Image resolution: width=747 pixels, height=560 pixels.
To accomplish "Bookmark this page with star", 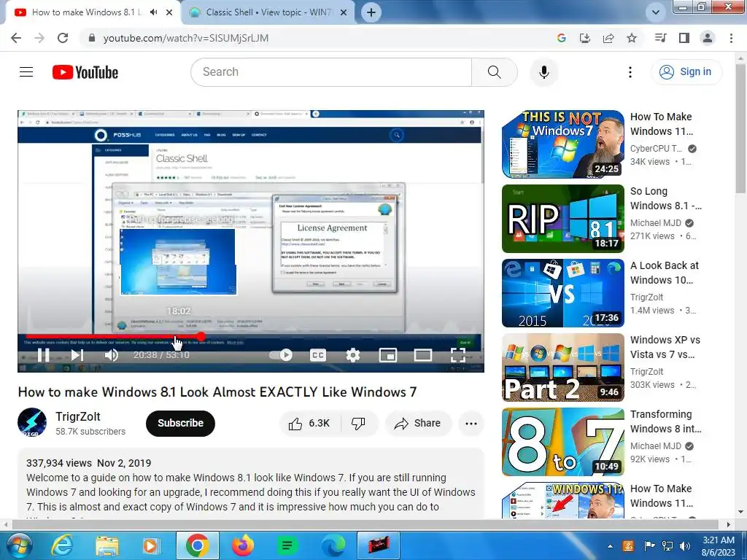I will pyautogui.click(x=632, y=38).
